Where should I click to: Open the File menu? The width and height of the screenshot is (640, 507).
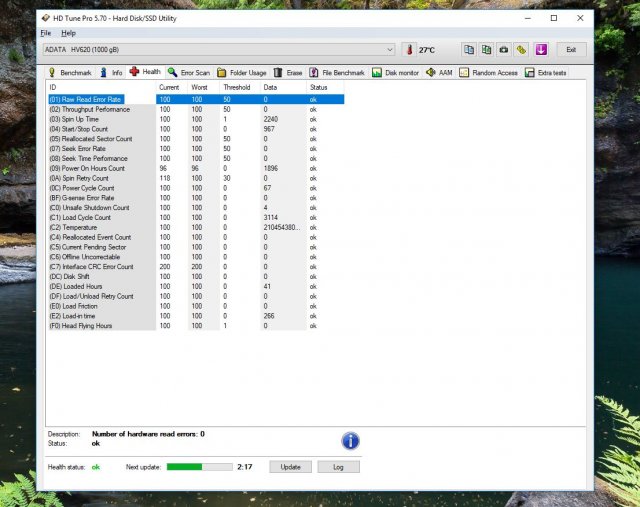[x=46, y=33]
